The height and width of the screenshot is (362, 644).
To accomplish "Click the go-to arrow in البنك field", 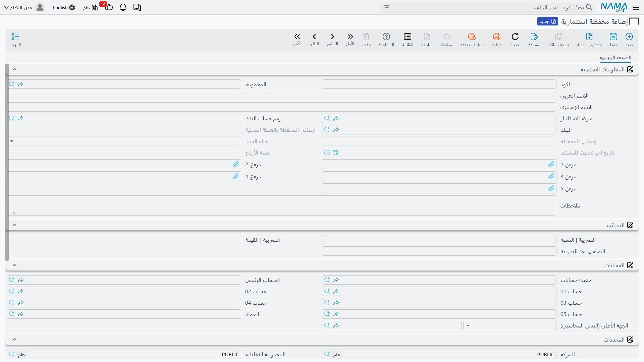I will tap(336, 130).
